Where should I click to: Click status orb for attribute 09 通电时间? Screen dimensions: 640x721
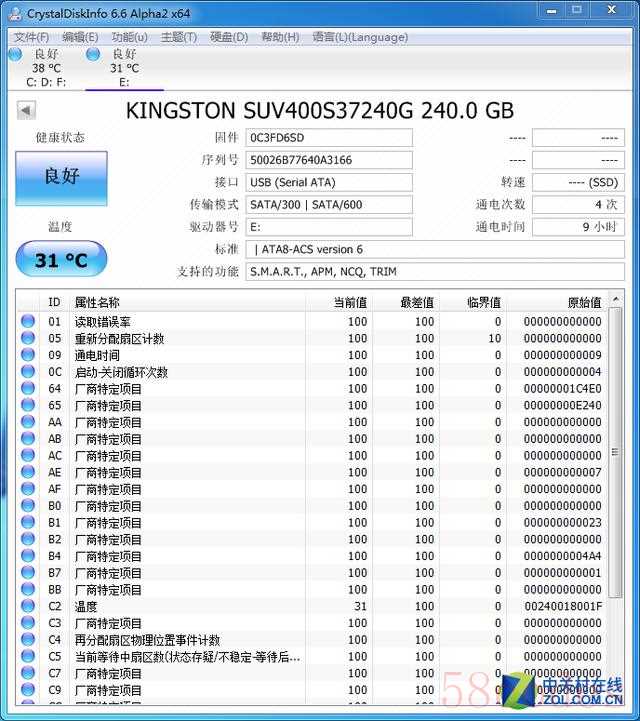pyautogui.click(x=28, y=355)
